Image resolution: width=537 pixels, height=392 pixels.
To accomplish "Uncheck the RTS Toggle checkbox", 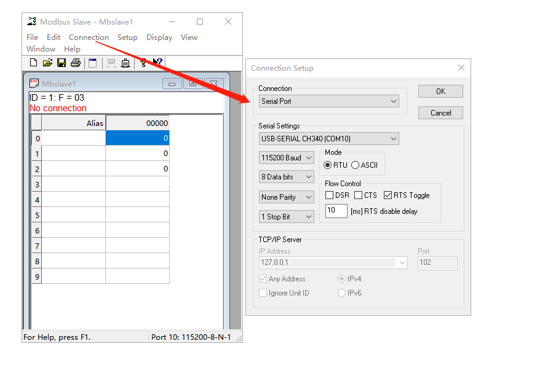I will (x=388, y=195).
